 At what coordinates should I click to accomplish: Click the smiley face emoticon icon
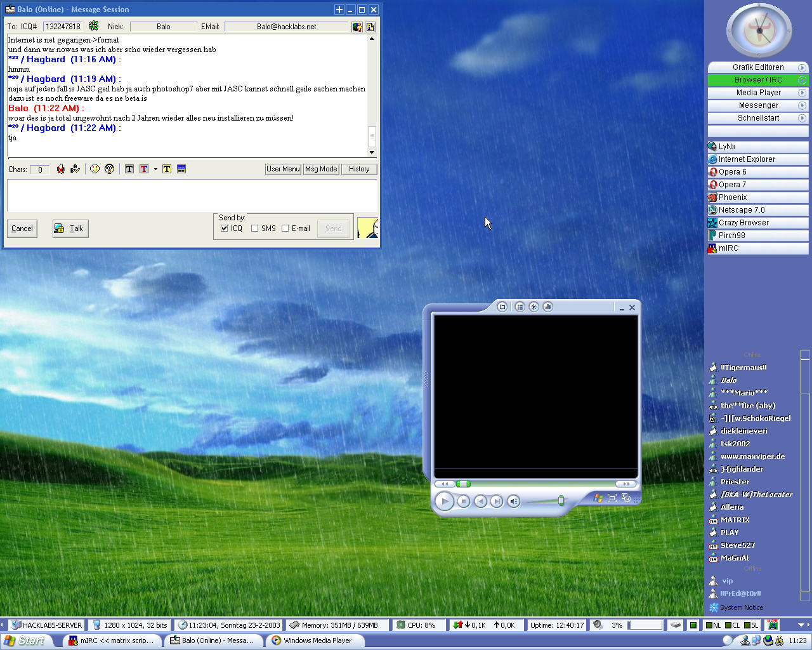(95, 169)
